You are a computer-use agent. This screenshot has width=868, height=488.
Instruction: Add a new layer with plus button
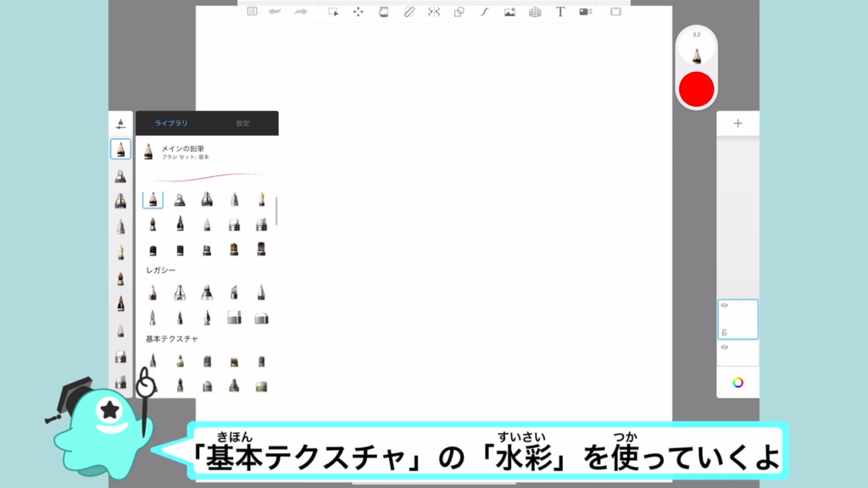(x=737, y=124)
